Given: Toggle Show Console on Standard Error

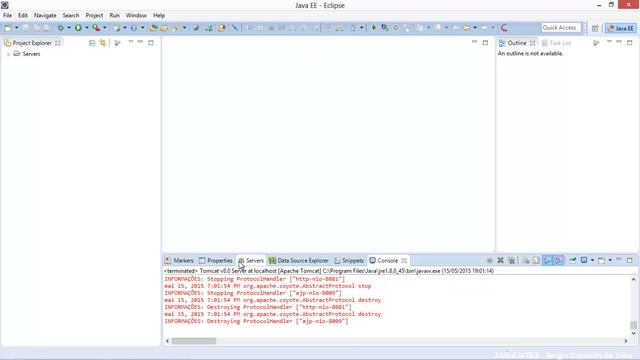Looking at the screenshot, I should [558, 260].
